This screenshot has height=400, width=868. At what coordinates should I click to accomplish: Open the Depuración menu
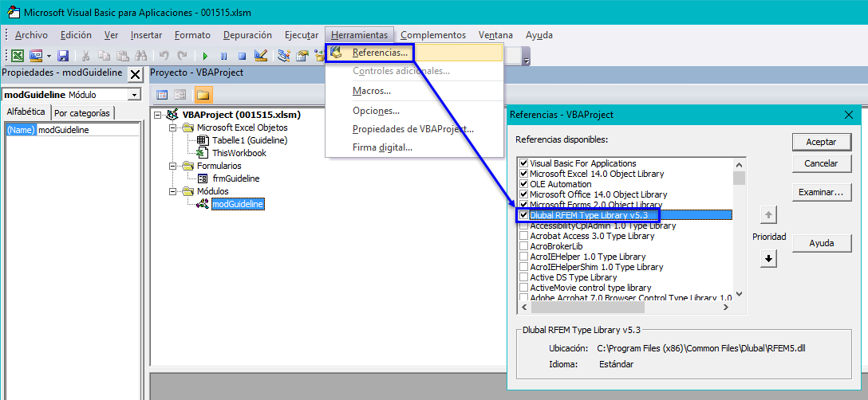[x=247, y=35]
